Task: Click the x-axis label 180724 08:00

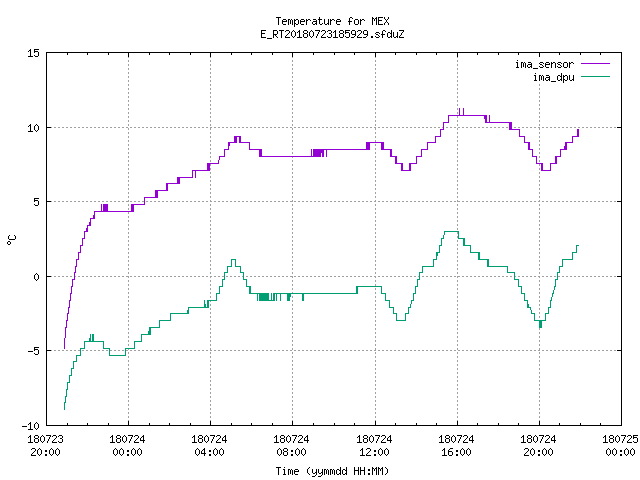Action: coord(291,446)
